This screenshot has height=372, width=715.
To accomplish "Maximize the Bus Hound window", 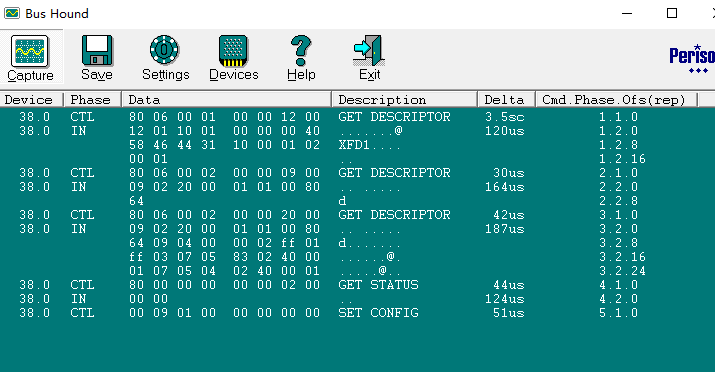I will [x=672, y=13].
